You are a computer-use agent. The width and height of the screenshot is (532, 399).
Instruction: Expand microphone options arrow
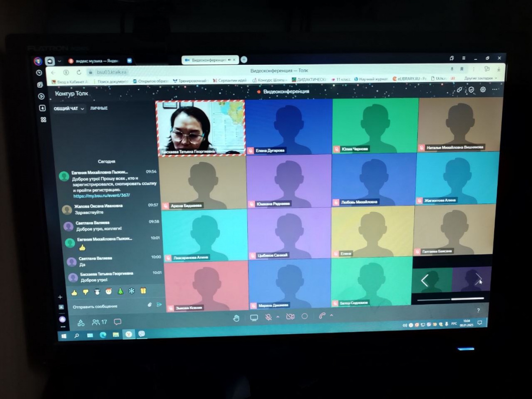point(277,317)
